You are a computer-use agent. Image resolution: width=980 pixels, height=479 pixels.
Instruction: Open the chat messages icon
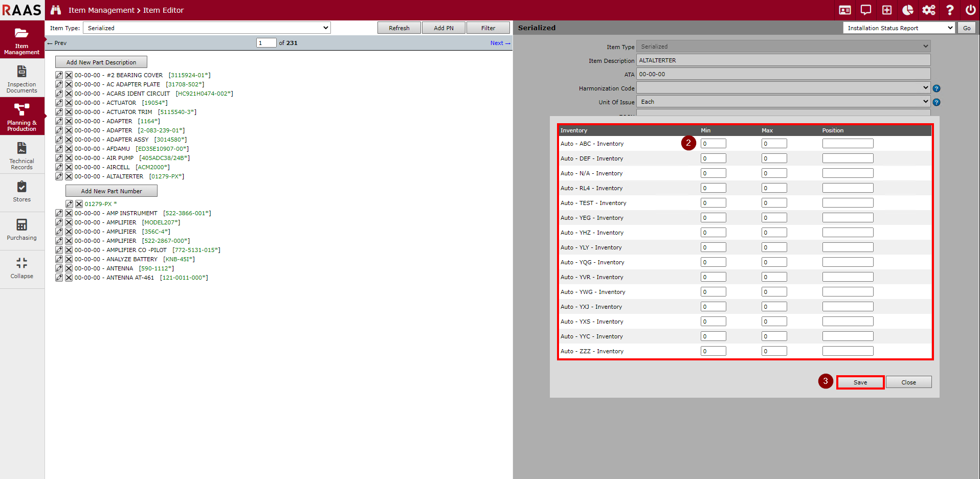(x=866, y=10)
